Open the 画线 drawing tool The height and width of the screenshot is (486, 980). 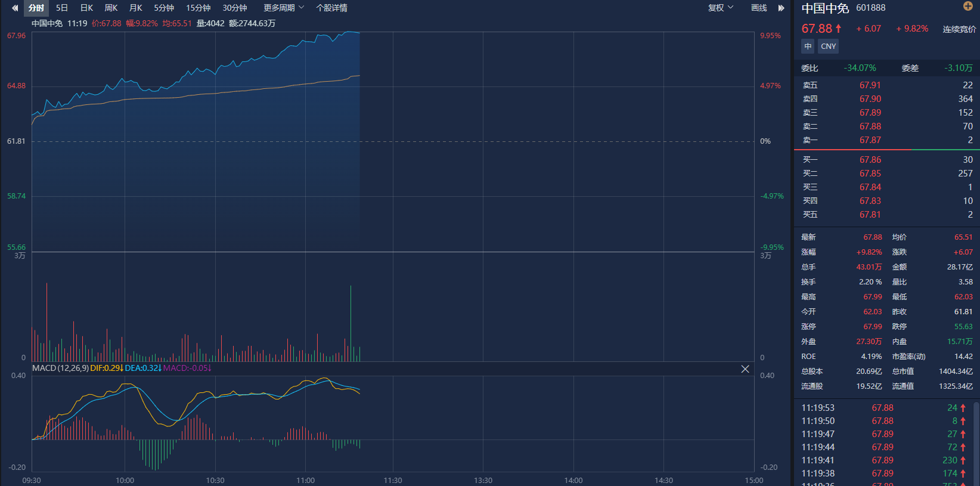(759, 8)
